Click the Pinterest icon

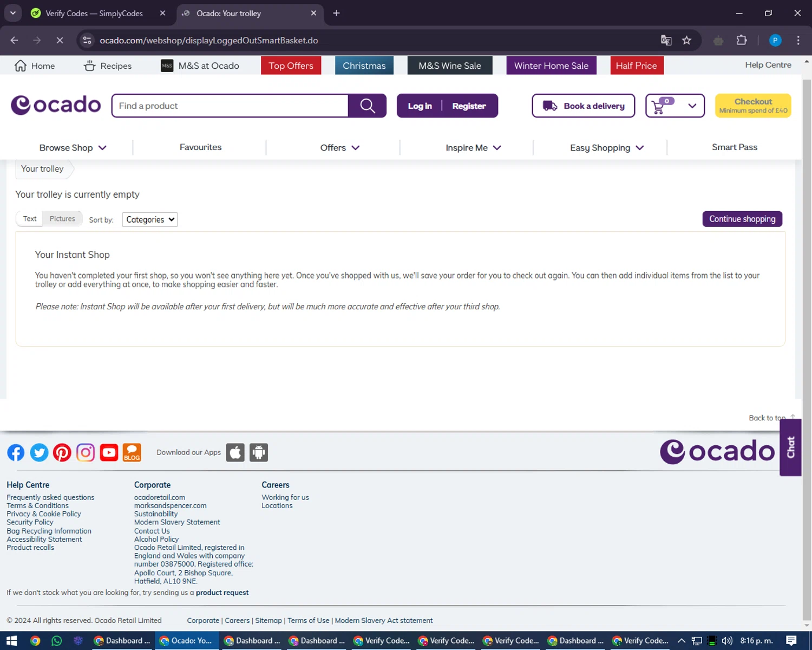tap(62, 452)
